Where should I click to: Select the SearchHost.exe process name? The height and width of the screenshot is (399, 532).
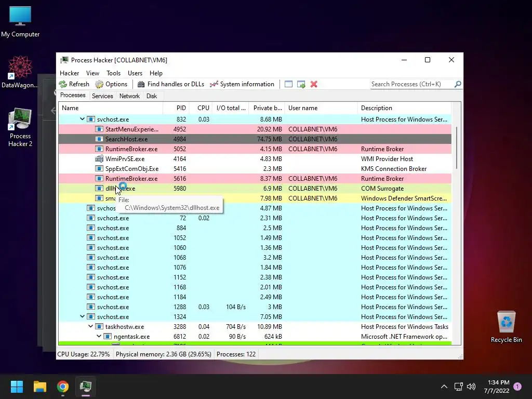pos(126,139)
